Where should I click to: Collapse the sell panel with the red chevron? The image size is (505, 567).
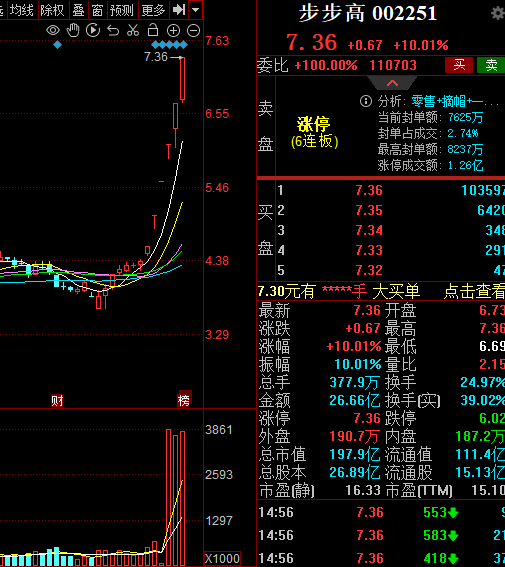pyautogui.click(x=392, y=83)
